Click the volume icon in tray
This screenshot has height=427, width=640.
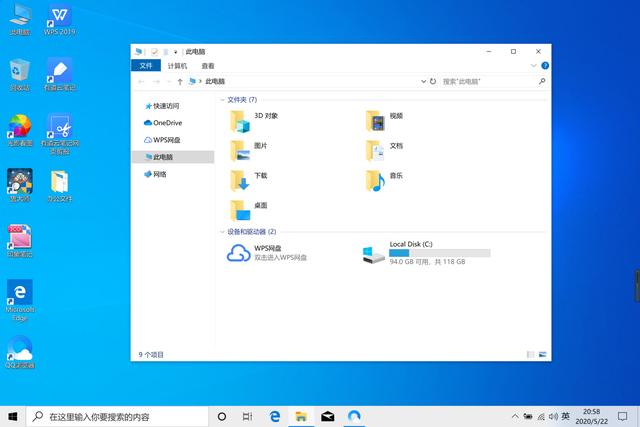(553, 416)
